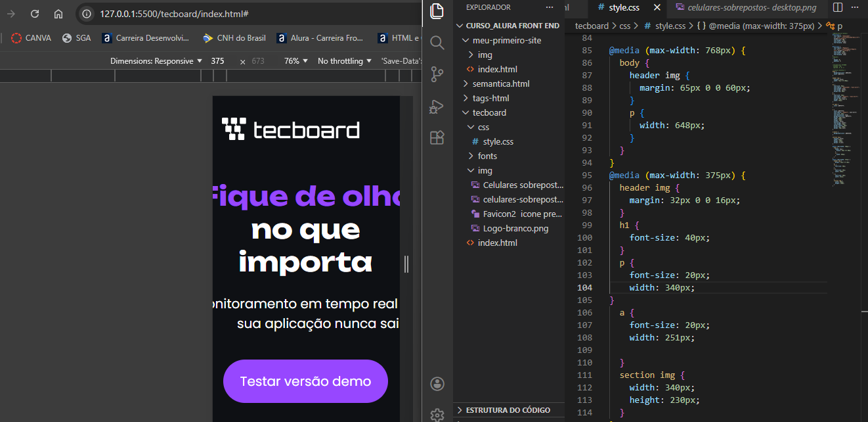Click the browser address bar URL
This screenshot has height=422, width=868.
click(174, 14)
